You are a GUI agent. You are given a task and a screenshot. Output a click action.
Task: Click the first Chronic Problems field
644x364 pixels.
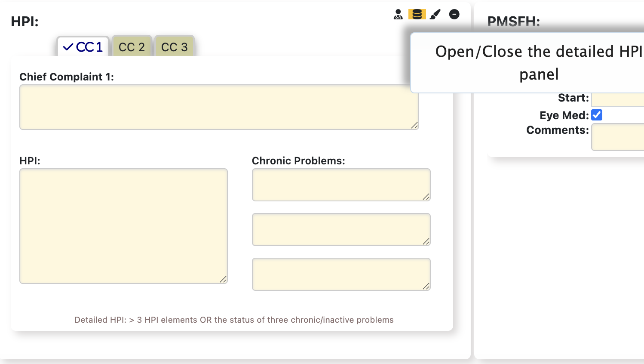pyautogui.click(x=341, y=185)
